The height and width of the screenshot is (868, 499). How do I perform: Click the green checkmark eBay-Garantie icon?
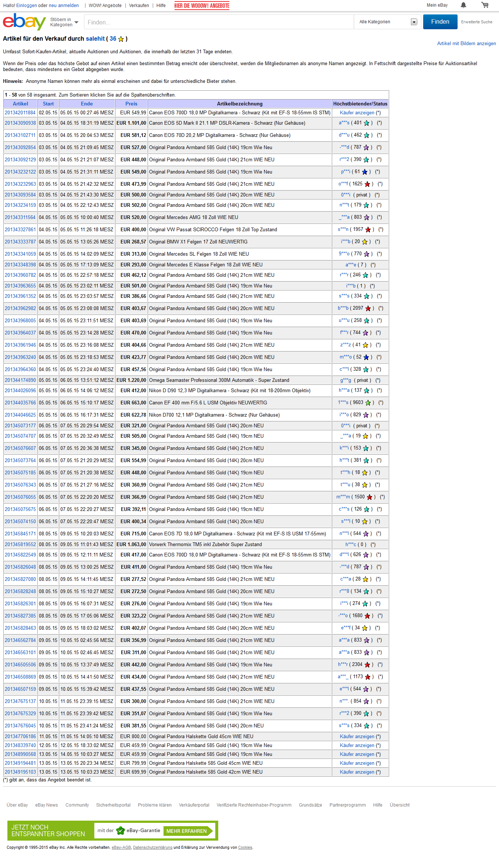[121, 831]
